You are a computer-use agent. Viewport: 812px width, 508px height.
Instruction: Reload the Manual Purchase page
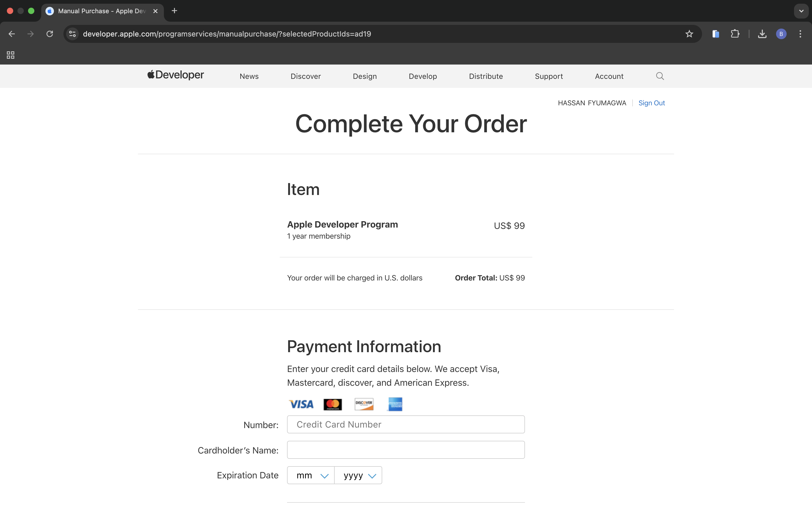[50, 34]
